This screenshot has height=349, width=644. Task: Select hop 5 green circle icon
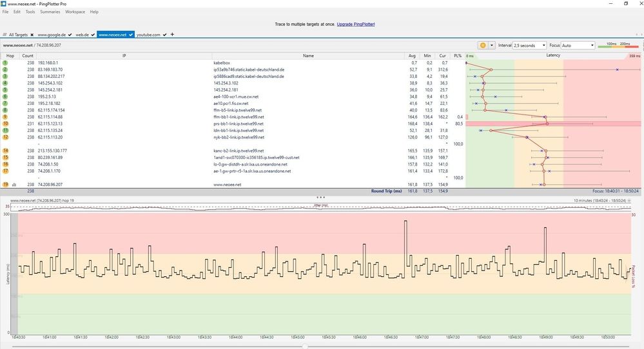(5, 90)
